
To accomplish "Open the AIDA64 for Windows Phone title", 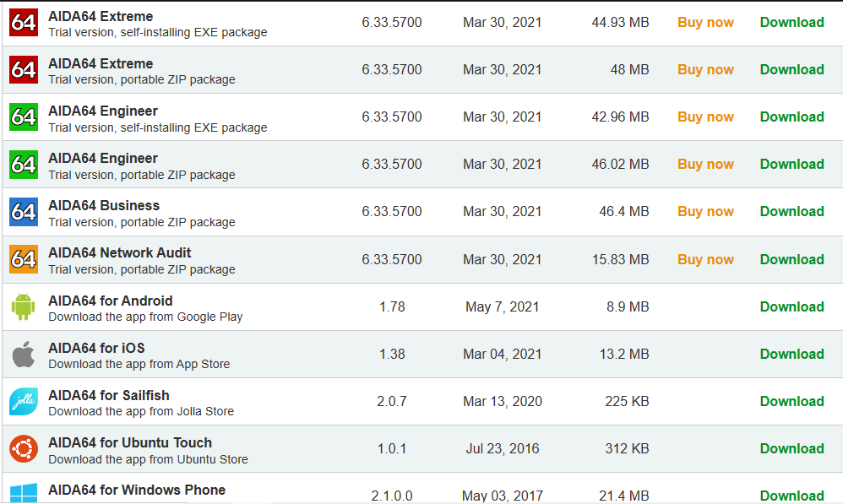I will point(137,490).
